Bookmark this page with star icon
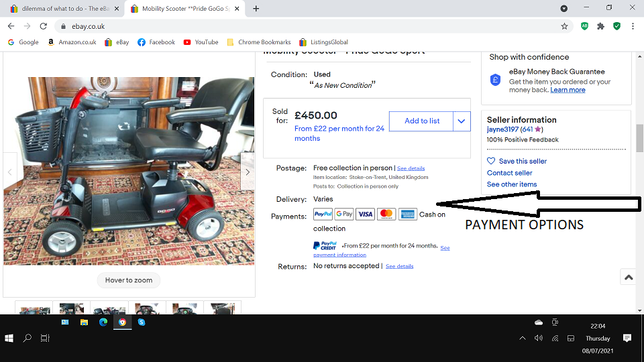The image size is (644, 362). 564,26
